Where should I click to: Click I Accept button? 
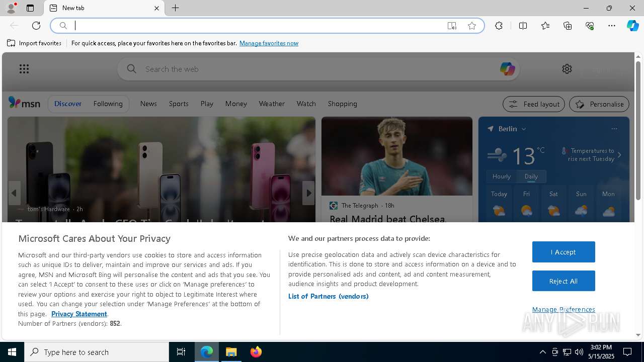(563, 252)
